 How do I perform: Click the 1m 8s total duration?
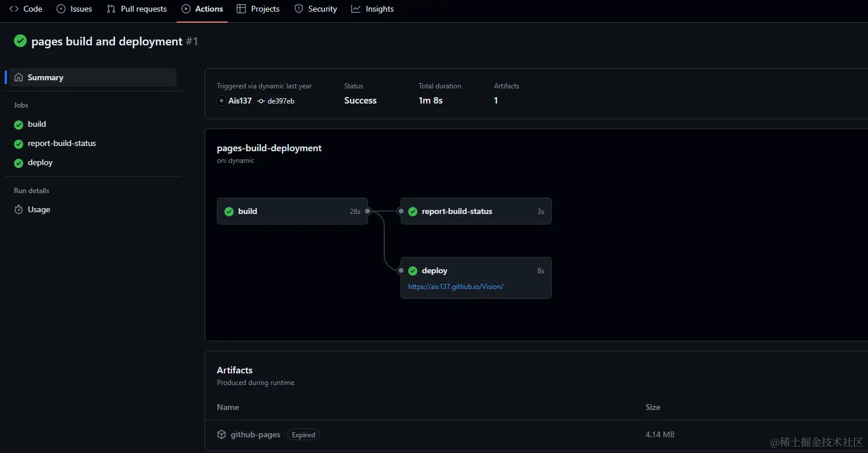point(431,101)
